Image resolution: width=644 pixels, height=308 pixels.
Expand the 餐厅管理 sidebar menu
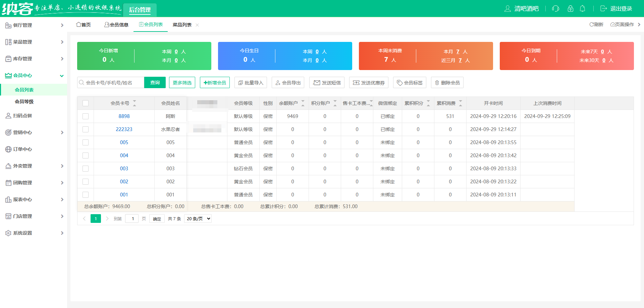tap(34, 25)
